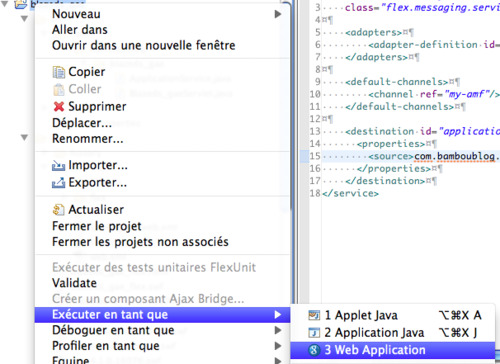500x364 pixels.
Task: Run as 1 Applet Java
Action: 393,315
